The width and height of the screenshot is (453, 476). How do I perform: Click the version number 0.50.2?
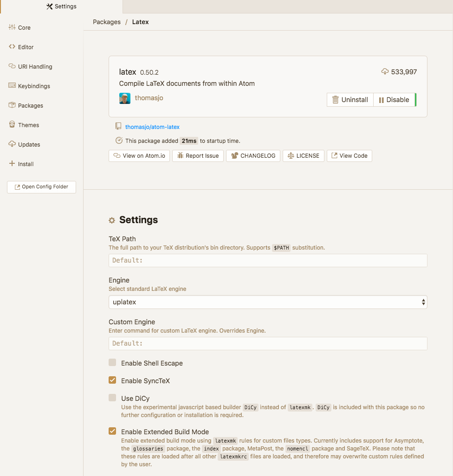[149, 72]
